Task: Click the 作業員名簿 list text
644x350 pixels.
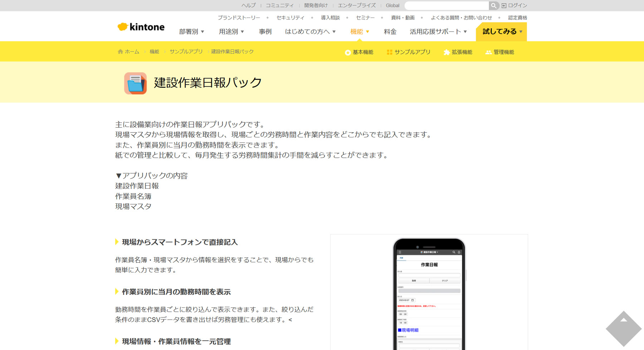Action: click(x=133, y=196)
